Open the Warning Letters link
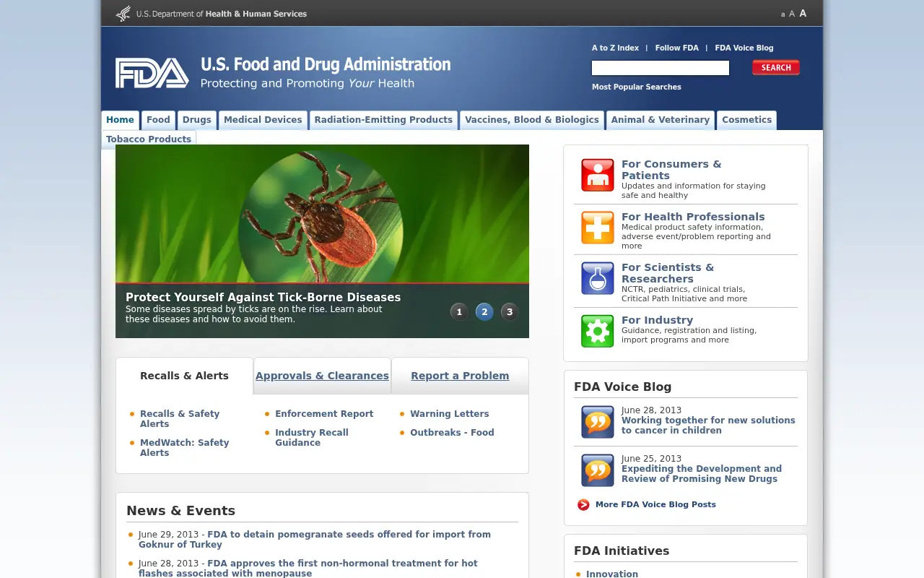 450,414
